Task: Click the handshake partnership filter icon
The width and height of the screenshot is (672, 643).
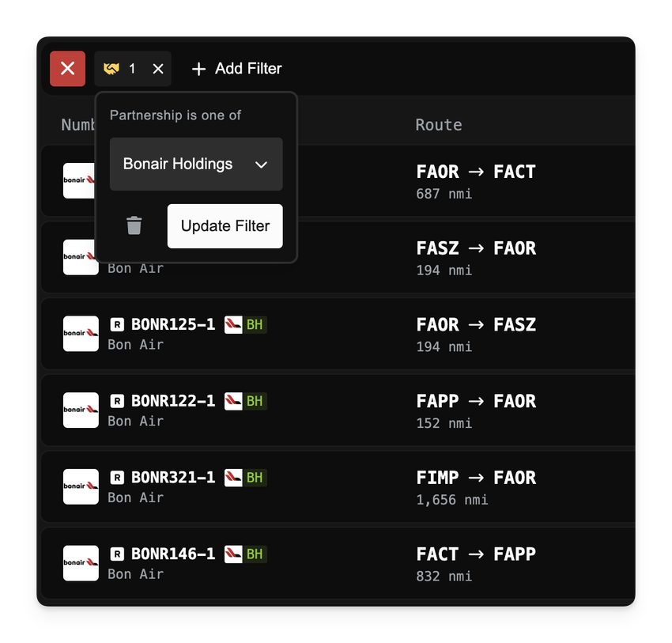Action: tap(111, 69)
